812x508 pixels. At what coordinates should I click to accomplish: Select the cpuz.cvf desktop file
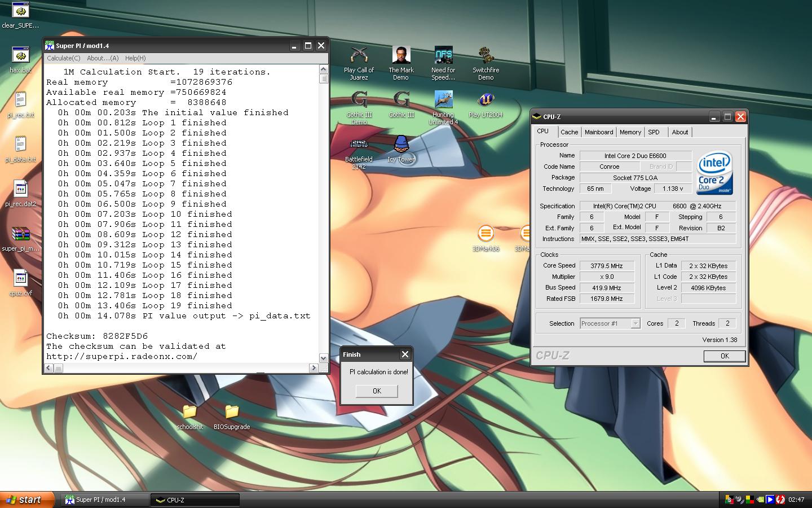[20, 283]
